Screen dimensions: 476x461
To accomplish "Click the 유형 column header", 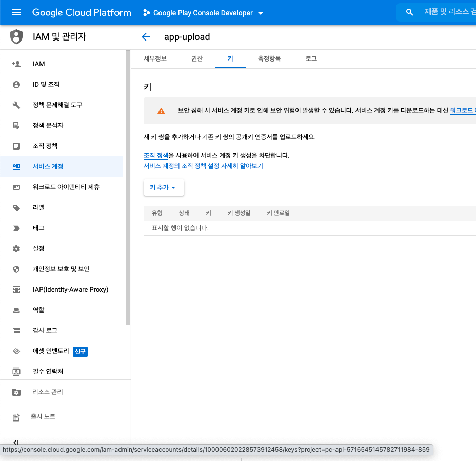I will [x=157, y=213].
